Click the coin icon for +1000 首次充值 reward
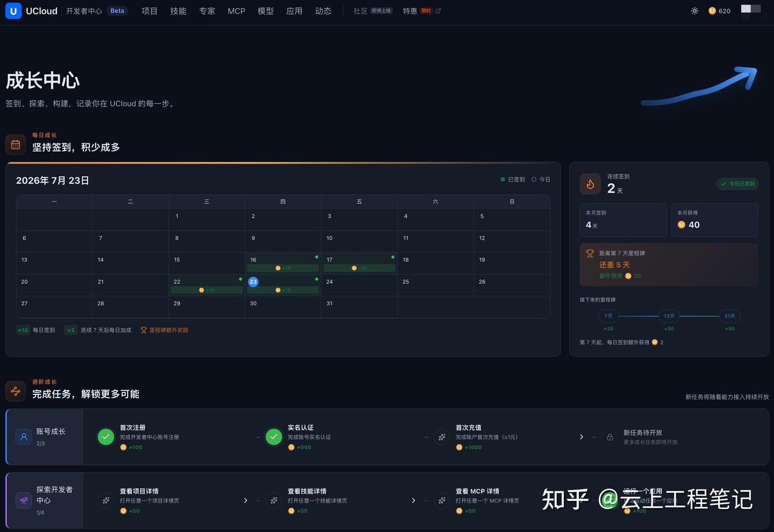 (x=459, y=447)
